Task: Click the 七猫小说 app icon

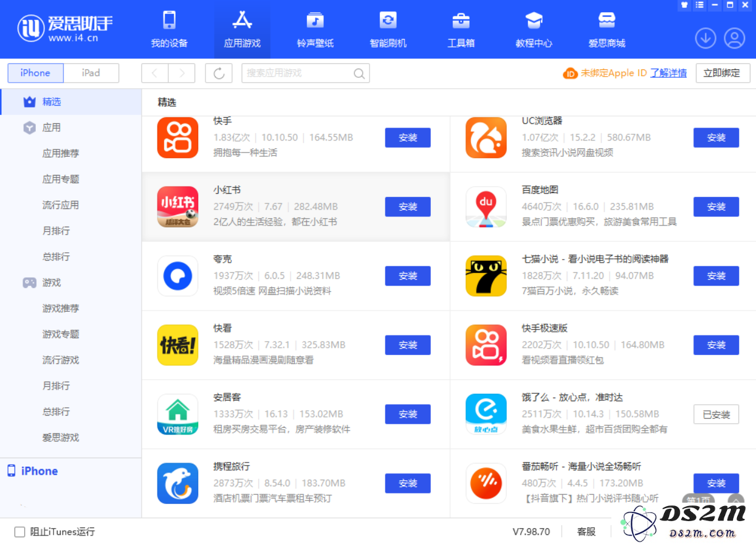Action: (486, 276)
